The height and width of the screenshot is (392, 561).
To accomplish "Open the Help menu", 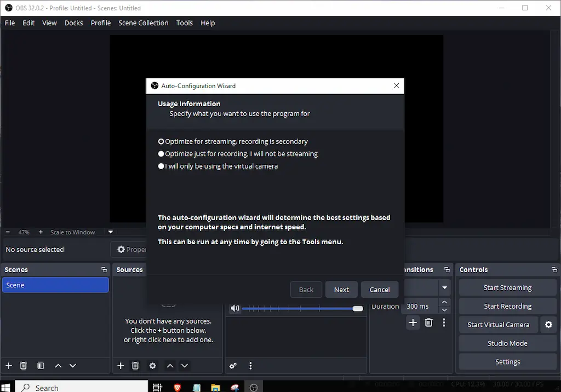I will tap(208, 23).
